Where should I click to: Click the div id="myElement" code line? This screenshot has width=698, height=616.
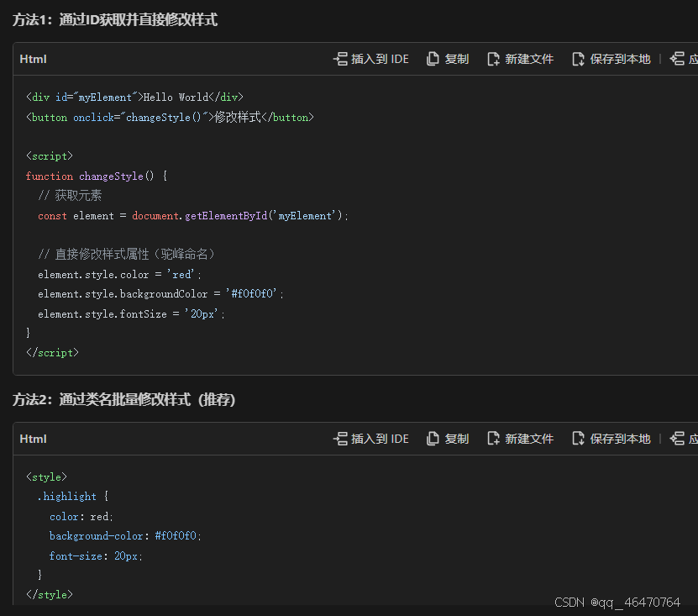click(135, 97)
